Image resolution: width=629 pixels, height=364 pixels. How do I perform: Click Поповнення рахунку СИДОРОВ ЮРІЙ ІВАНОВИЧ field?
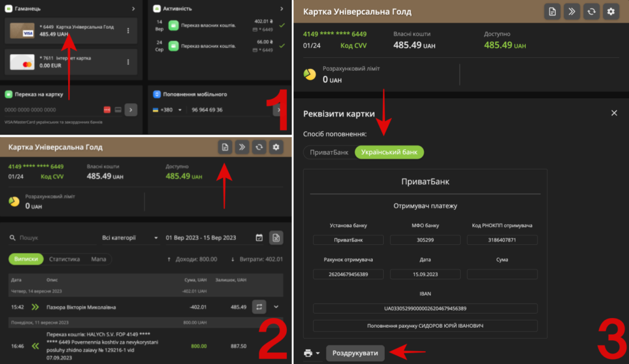425,326
